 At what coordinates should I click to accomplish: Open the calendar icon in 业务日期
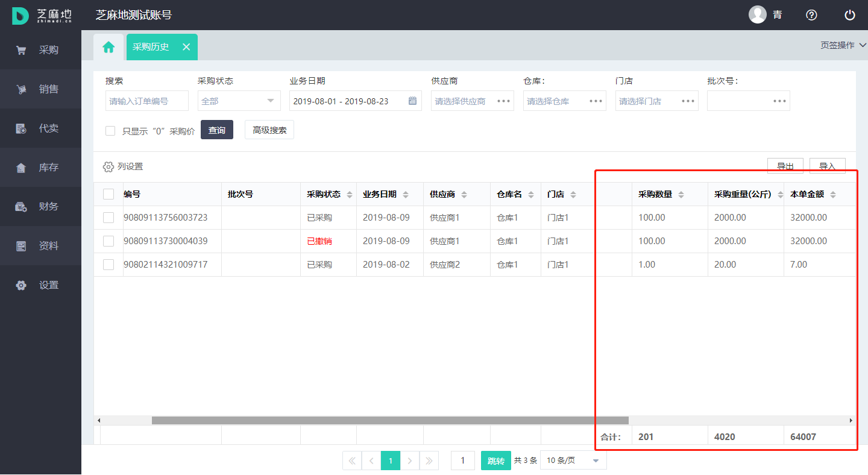(x=413, y=101)
